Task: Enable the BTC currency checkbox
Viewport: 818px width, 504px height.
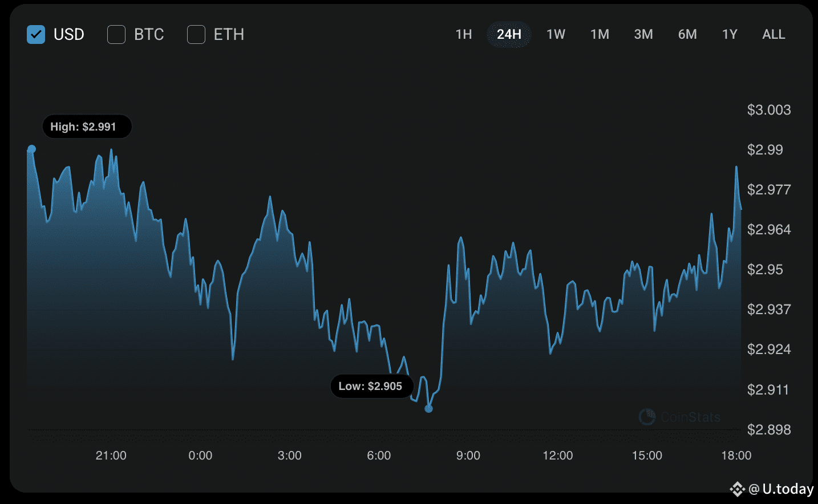Action: pyautogui.click(x=116, y=35)
